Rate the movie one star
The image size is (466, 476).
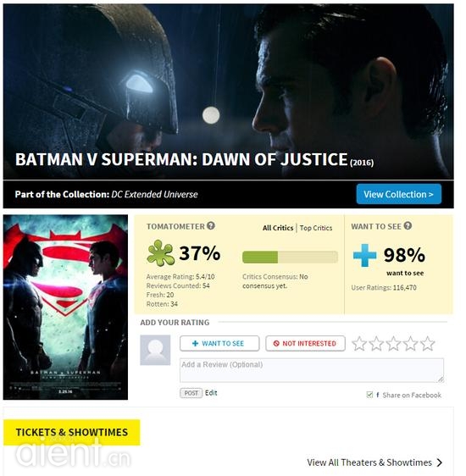[359, 343]
